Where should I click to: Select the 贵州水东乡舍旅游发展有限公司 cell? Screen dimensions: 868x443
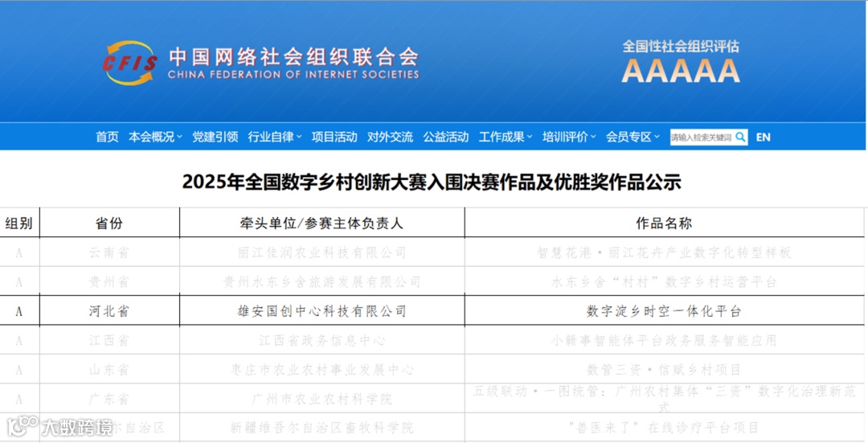(322, 282)
